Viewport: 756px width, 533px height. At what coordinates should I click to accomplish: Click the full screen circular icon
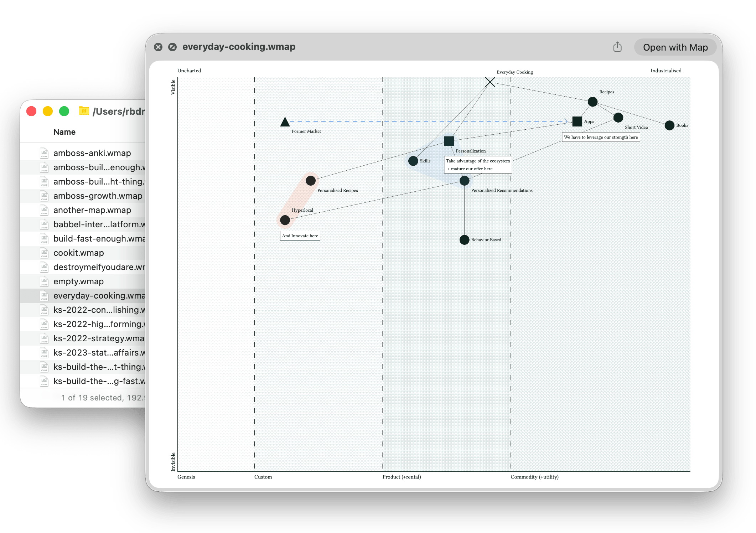coord(172,47)
